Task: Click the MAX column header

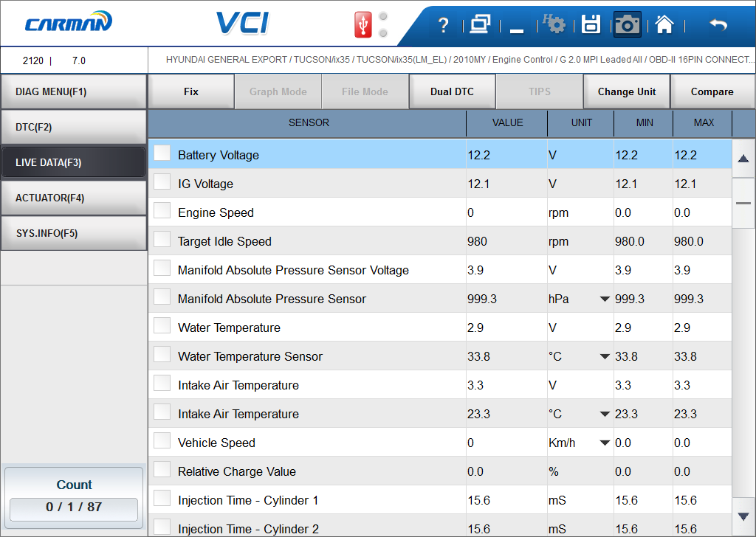Action: point(704,122)
